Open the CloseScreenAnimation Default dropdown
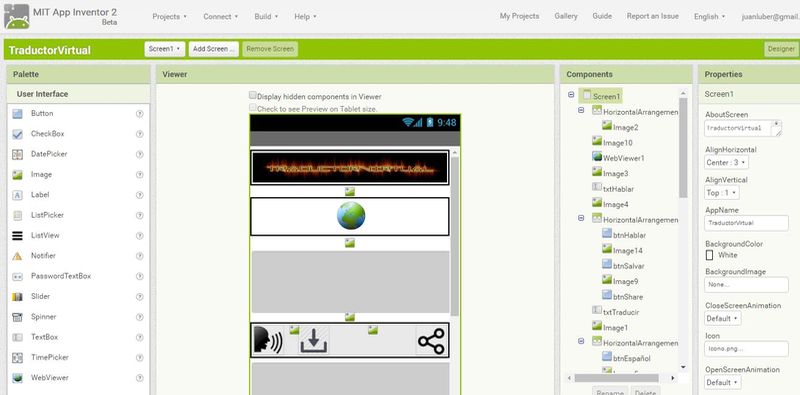 point(723,318)
